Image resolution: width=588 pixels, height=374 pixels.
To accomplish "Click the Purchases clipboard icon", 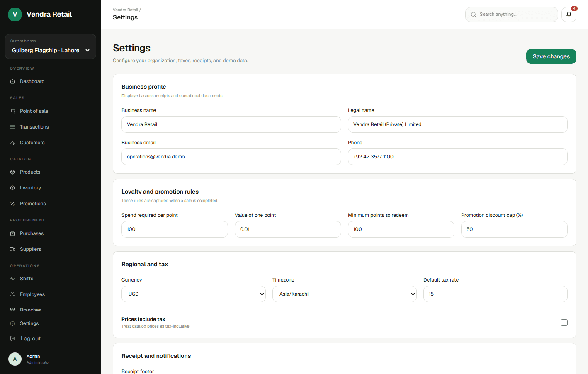I will pos(12,233).
